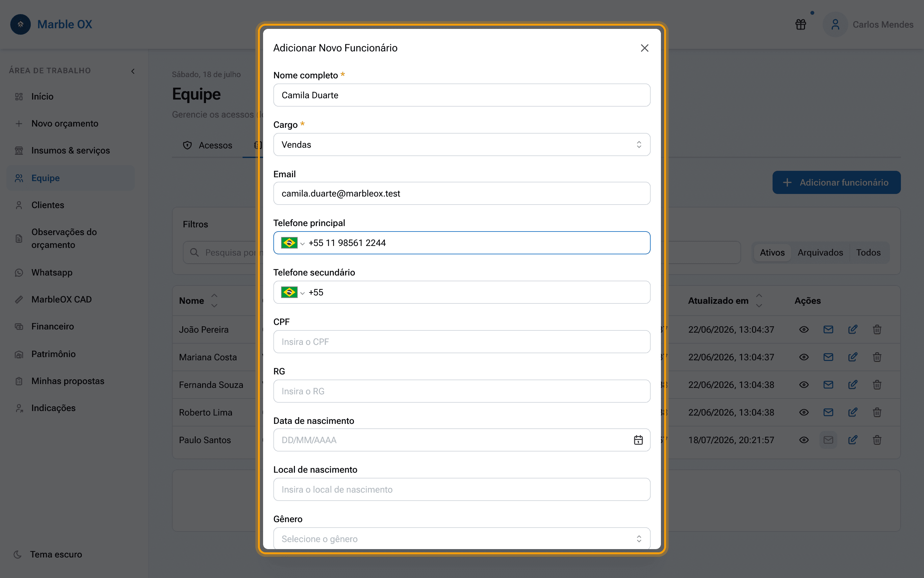The width and height of the screenshot is (924, 578).
Task: Open Indicações in sidebar
Action: [71, 408]
